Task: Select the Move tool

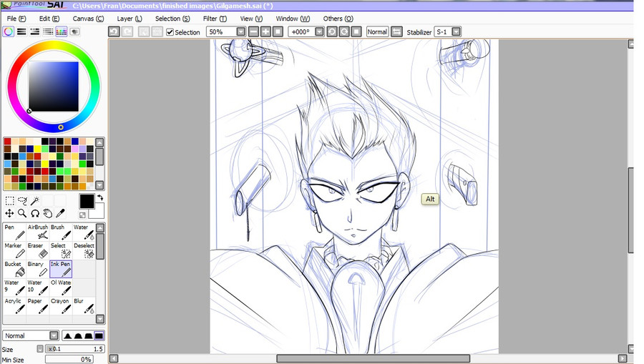Action: pyautogui.click(x=9, y=213)
